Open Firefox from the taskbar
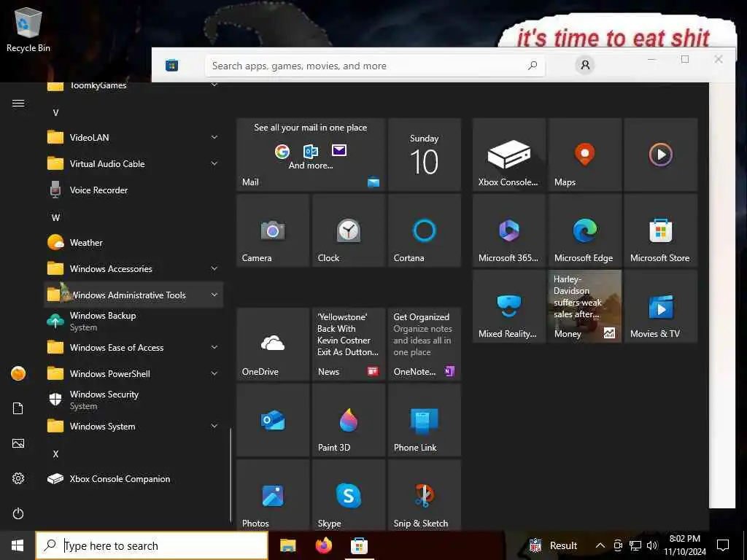Viewport: 747px width, 560px height. (x=324, y=545)
